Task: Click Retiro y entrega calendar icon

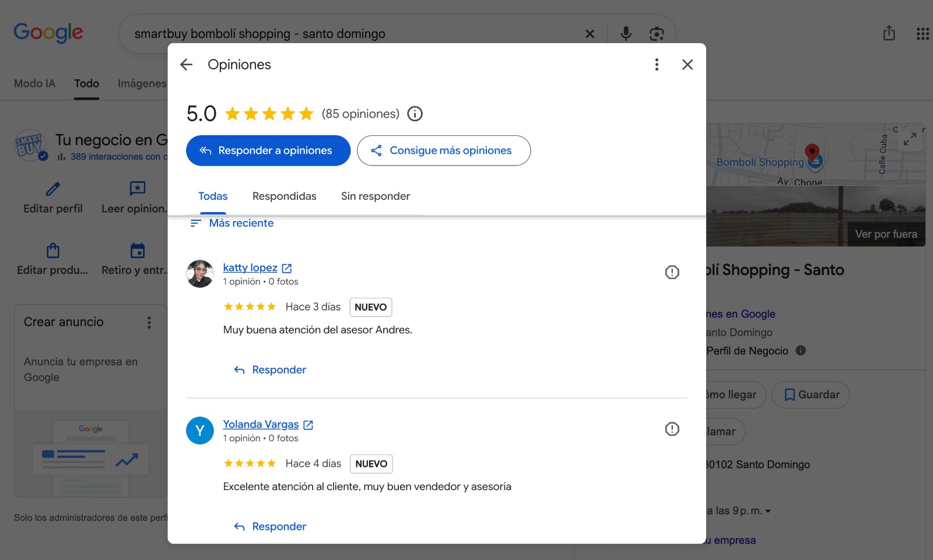Action: point(138,251)
